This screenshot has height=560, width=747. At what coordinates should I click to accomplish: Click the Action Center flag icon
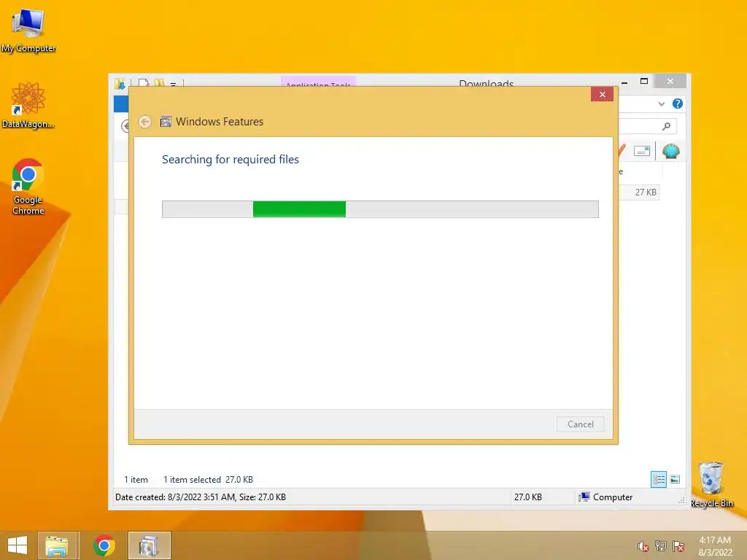[x=678, y=546]
